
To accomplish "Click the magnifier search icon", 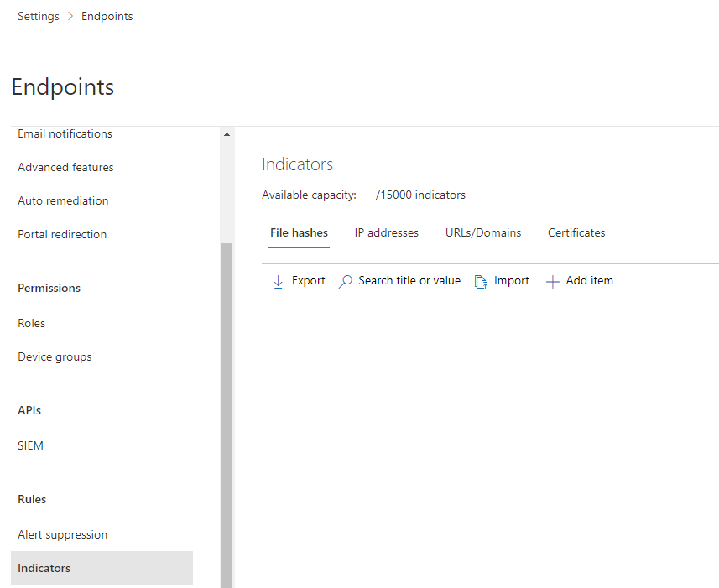I will pyautogui.click(x=346, y=281).
